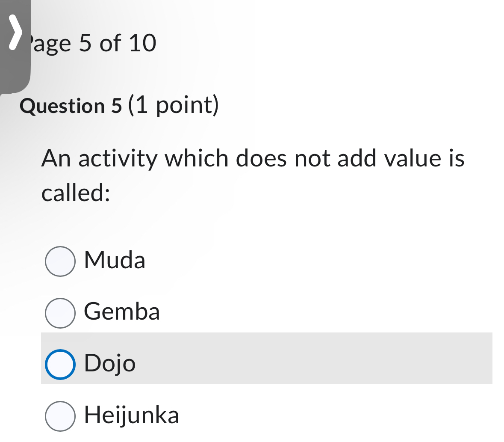Viewport: 504px width, 442px height.
Task: Click the "Question 5" heading
Action: (x=71, y=106)
